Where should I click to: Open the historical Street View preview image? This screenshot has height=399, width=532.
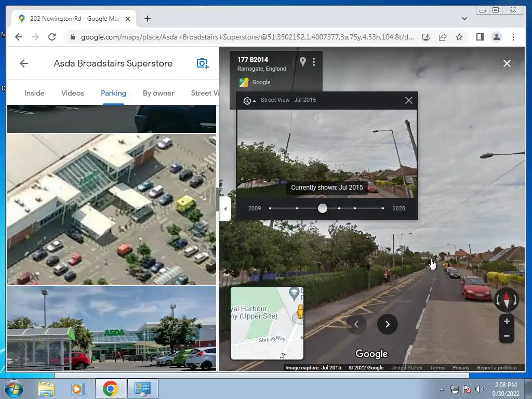coord(327,153)
